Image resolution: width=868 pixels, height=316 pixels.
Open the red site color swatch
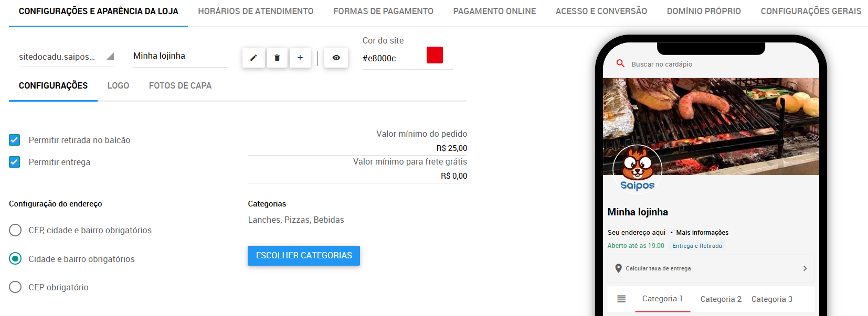click(x=435, y=55)
